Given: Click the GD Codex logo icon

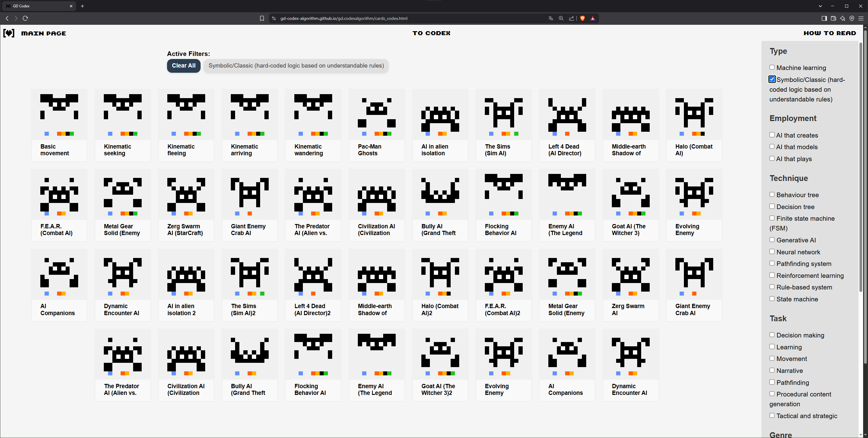Looking at the screenshot, I should [9, 33].
